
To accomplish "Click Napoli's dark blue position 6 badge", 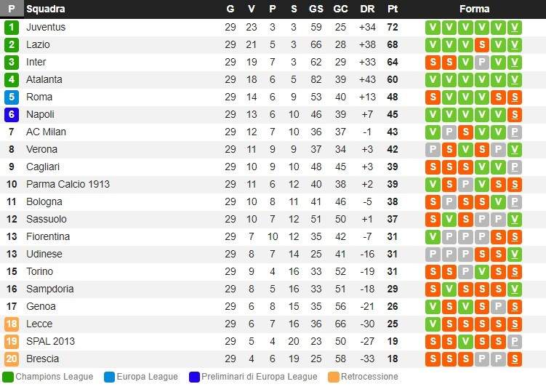I will [12, 114].
